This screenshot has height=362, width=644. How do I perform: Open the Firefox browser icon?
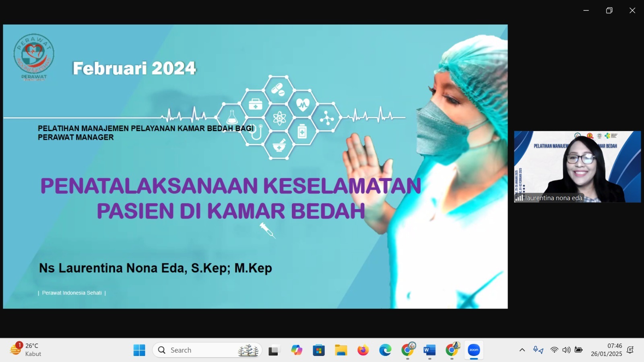(x=363, y=350)
